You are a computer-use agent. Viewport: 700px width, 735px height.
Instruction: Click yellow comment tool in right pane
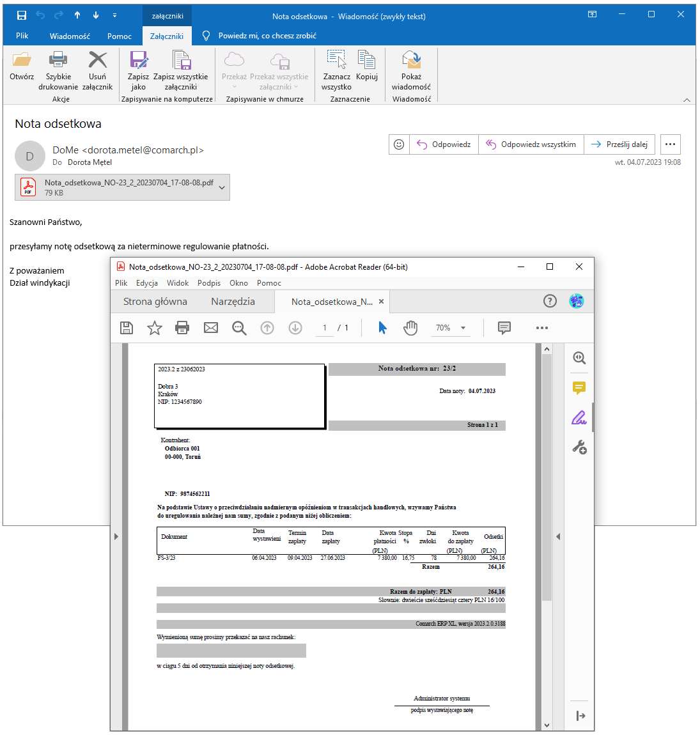(580, 388)
